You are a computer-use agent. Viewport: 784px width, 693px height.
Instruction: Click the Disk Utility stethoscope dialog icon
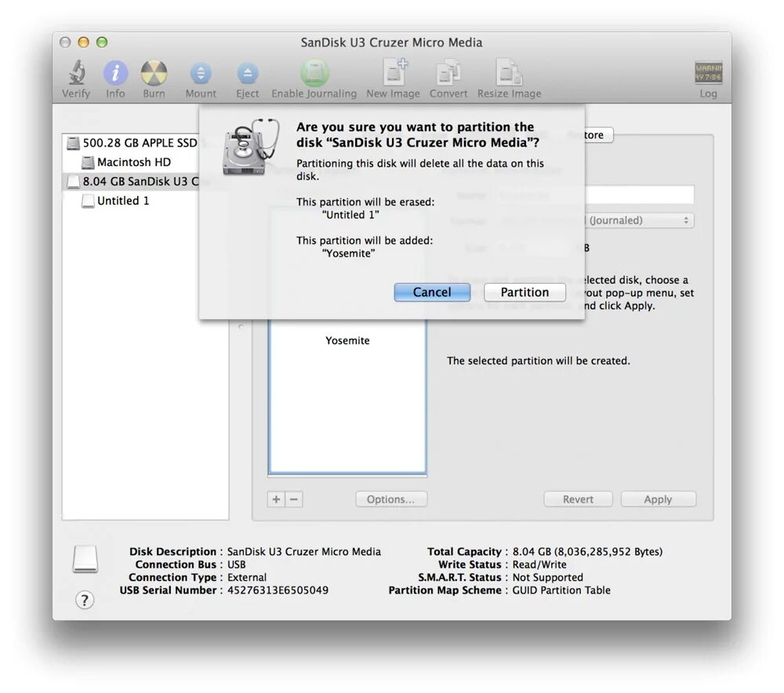pyautogui.click(x=249, y=147)
